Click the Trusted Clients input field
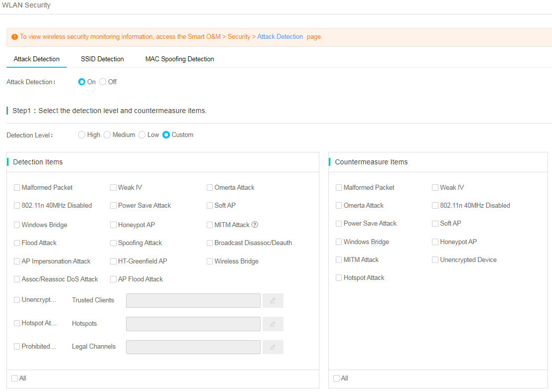Viewport: 552px width, 392px height. click(x=193, y=300)
